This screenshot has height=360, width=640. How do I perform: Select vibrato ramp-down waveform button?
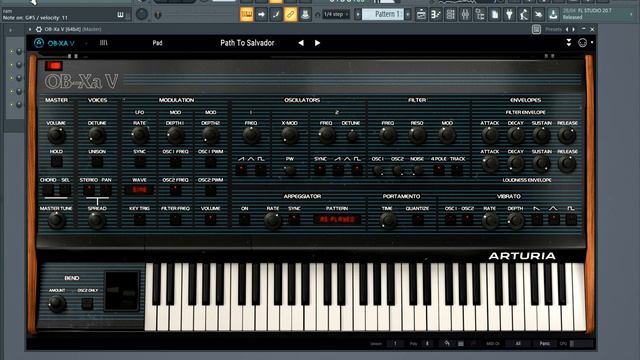point(537,220)
